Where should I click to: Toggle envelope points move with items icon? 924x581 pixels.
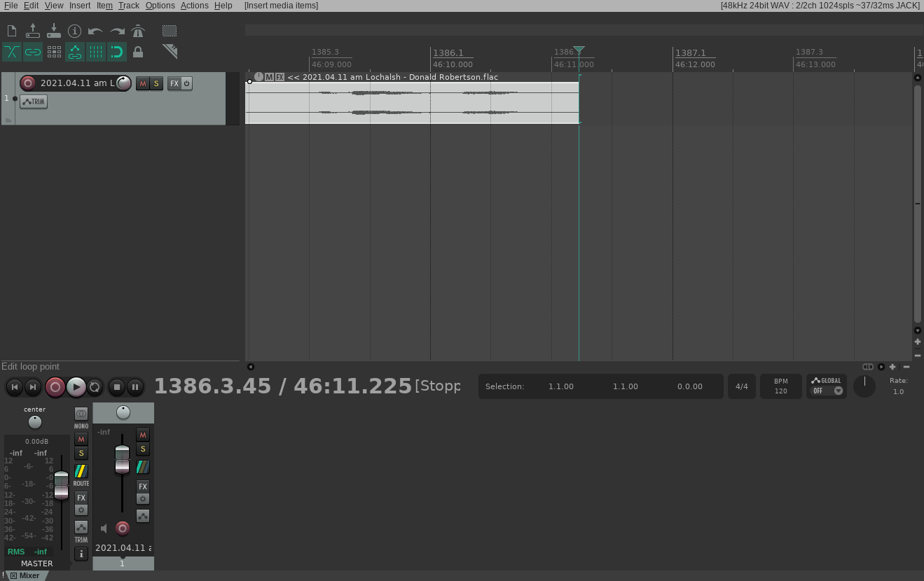coord(75,52)
